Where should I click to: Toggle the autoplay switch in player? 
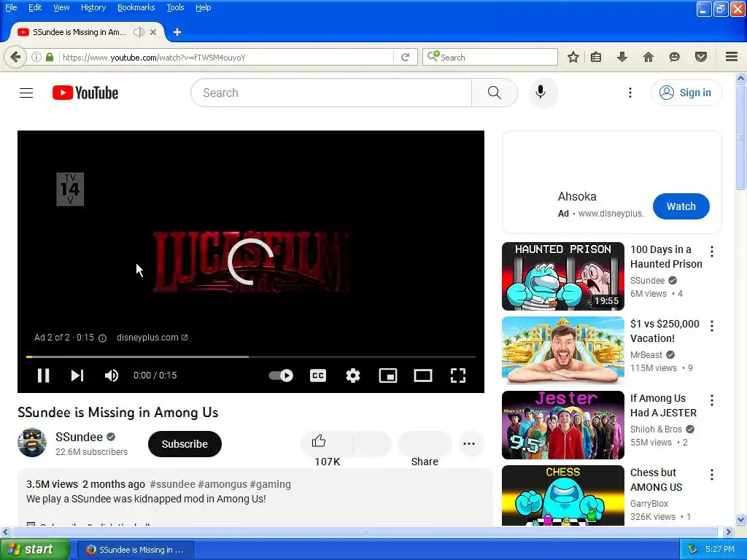(x=281, y=376)
